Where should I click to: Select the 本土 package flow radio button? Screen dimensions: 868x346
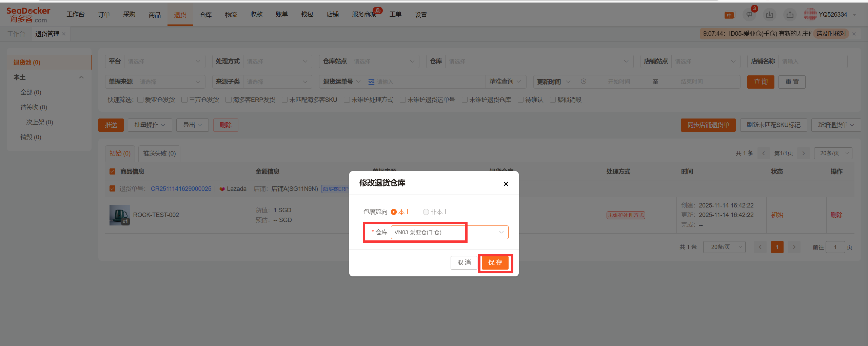[x=394, y=212]
